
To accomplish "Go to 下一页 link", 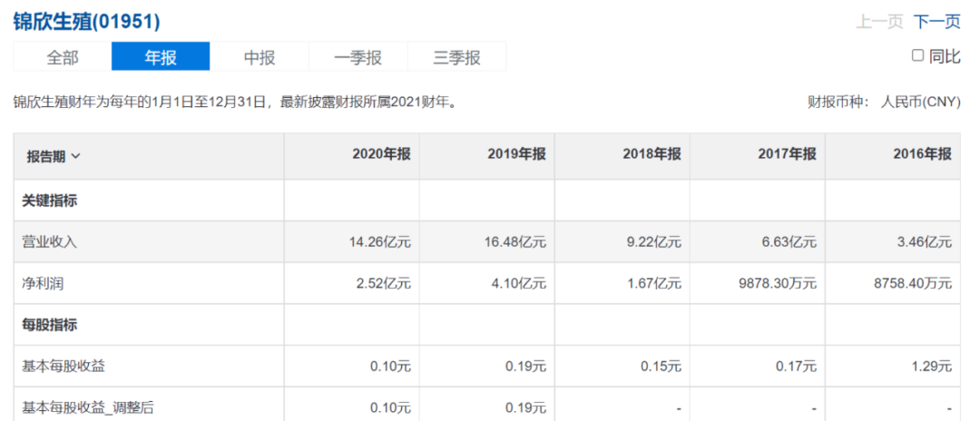I will click(x=936, y=22).
